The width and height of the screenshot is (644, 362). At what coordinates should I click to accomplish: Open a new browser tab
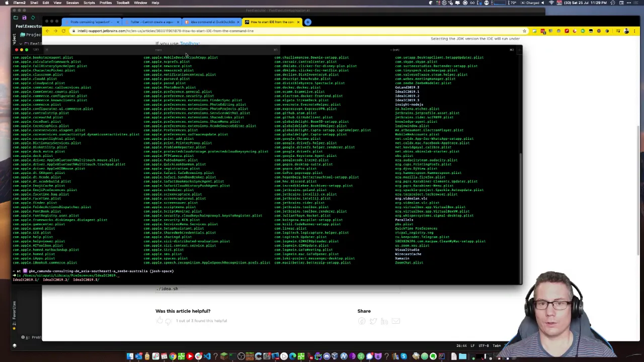(308, 22)
